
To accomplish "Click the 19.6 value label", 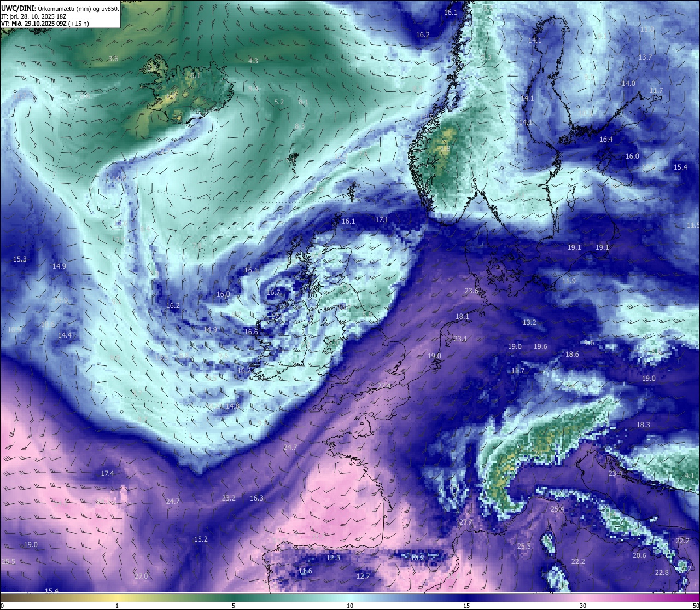I will [x=540, y=346].
